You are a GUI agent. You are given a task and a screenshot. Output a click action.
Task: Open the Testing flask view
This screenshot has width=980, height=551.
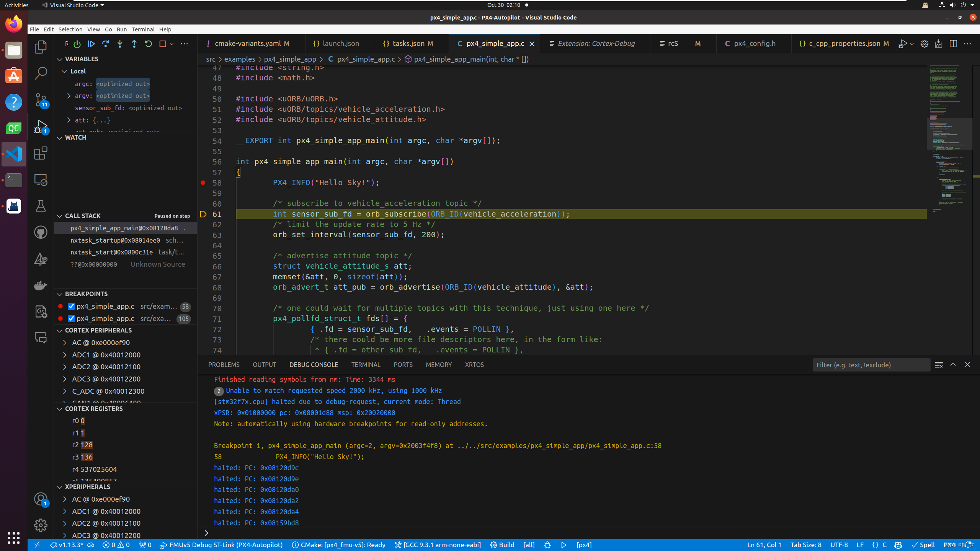(41, 206)
